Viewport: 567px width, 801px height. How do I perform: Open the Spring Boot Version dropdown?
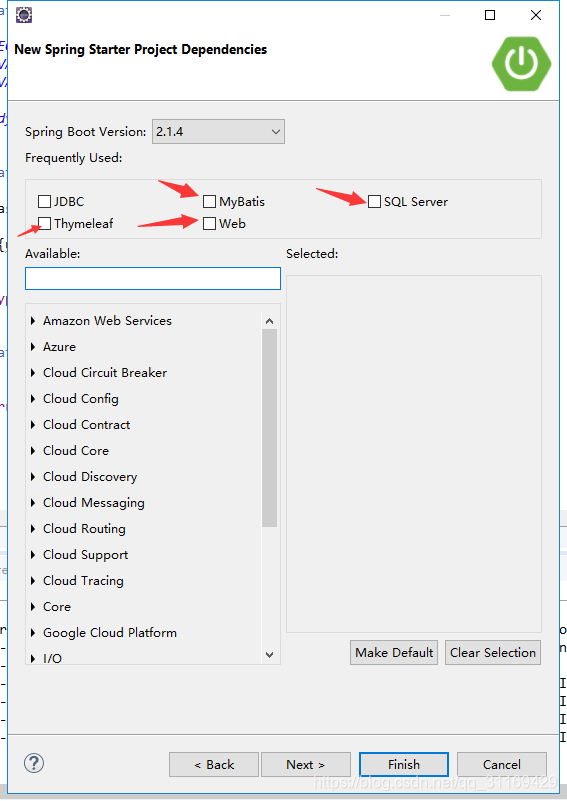click(218, 132)
